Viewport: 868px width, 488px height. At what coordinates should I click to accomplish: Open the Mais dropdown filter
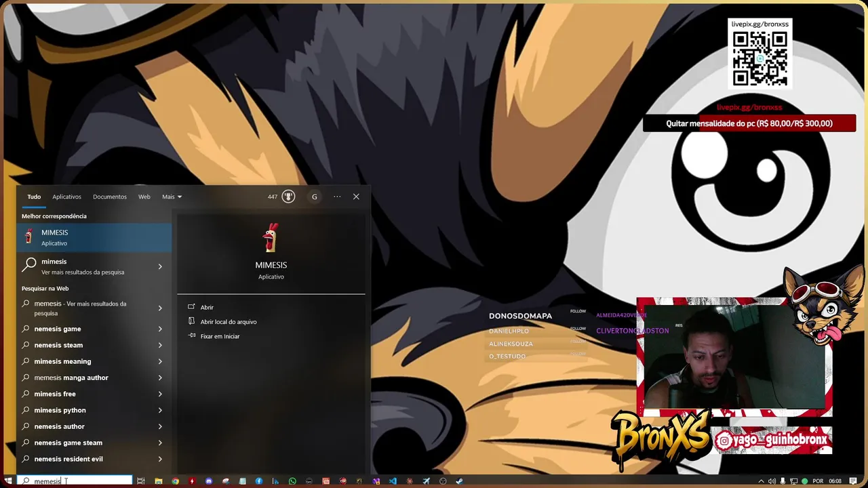pyautogui.click(x=172, y=197)
